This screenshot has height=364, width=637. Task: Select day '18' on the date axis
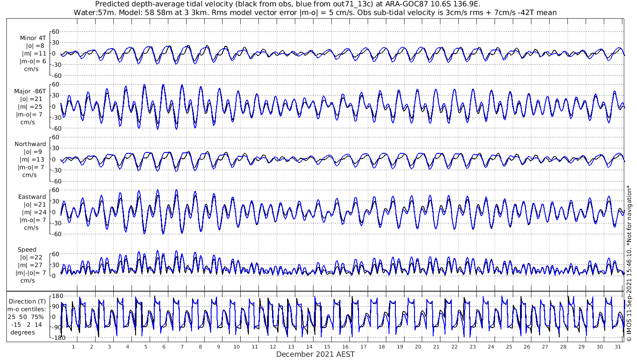[382, 347]
